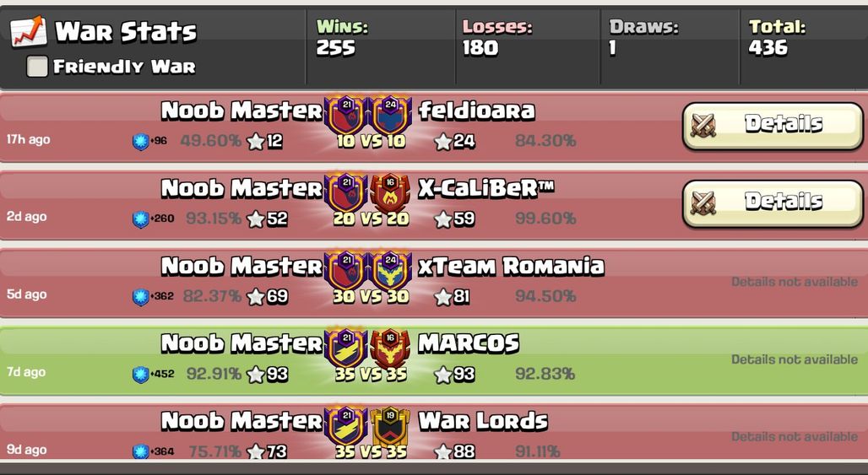
Task: Open Details for the feldioara war
Action: (x=773, y=126)
